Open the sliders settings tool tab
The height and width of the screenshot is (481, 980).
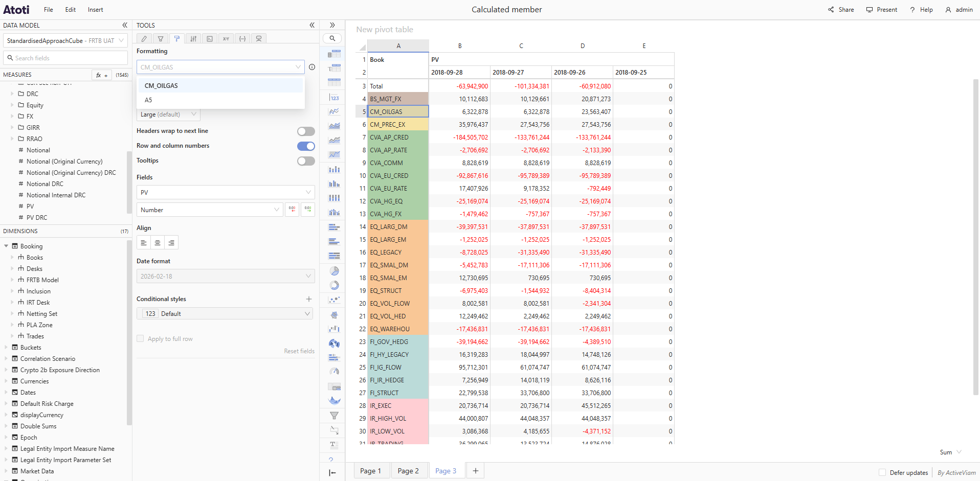[x=193, y=38]
